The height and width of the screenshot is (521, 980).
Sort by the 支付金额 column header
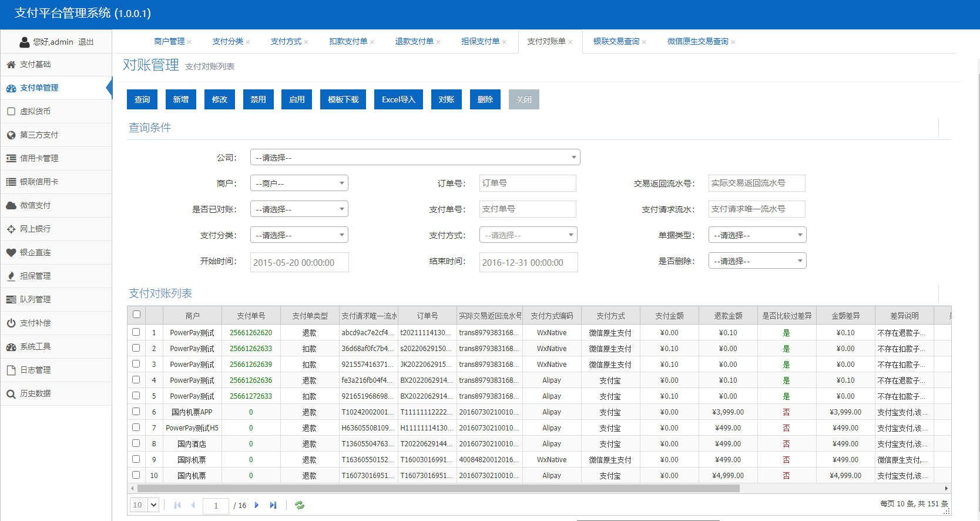pos(669,316)
